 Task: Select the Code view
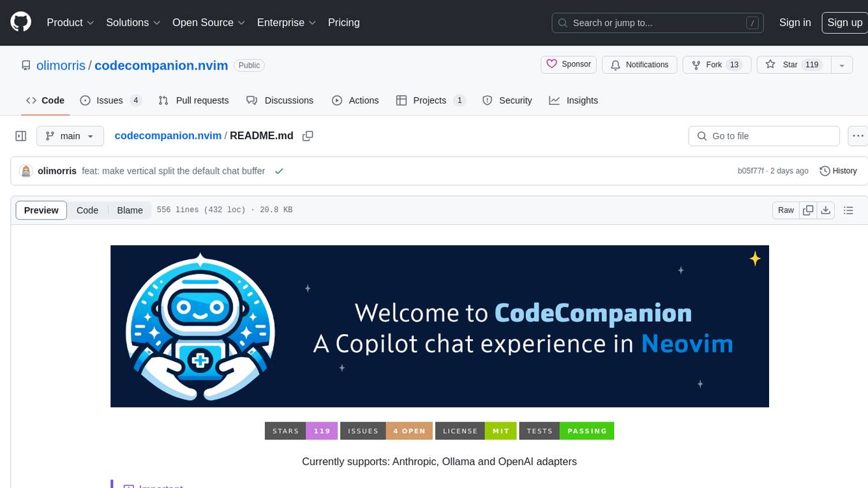coord(87,210)
